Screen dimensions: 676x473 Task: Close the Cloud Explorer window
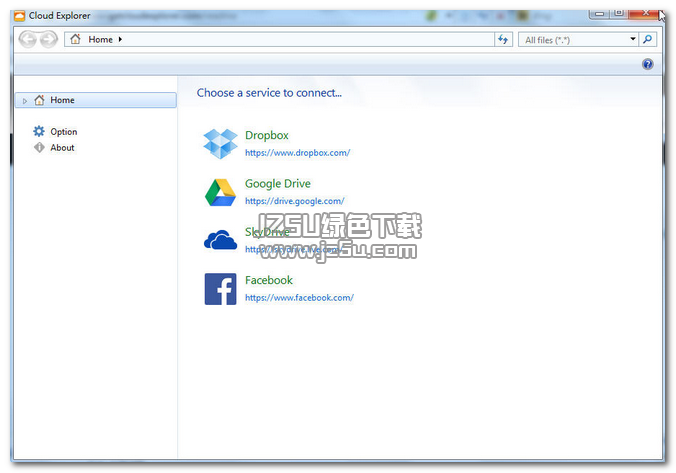point(646,14)
